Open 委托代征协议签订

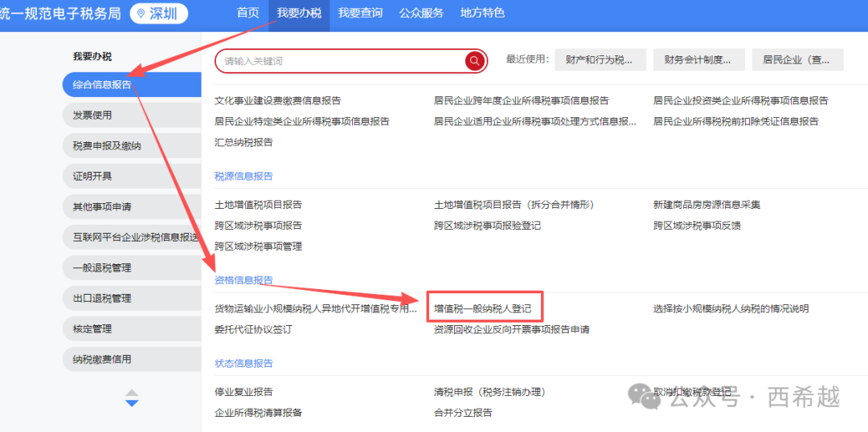[253, 330]
